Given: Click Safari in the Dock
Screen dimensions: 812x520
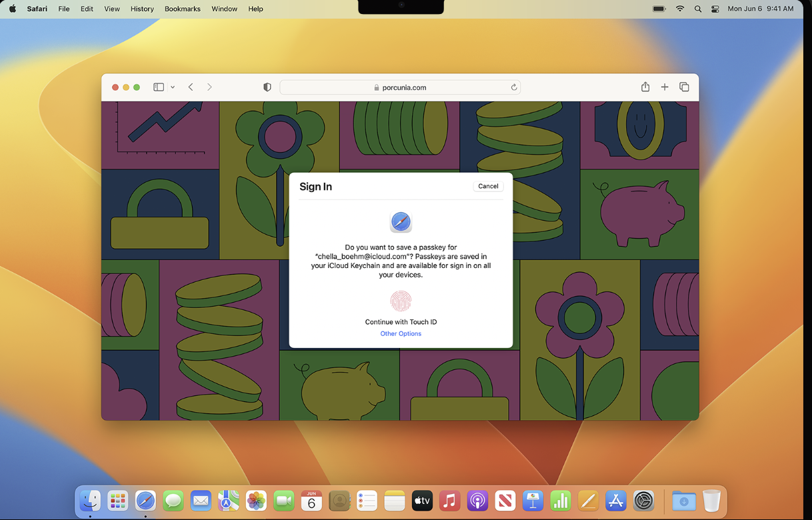Looking at the screenshot, I should [145, 500].
